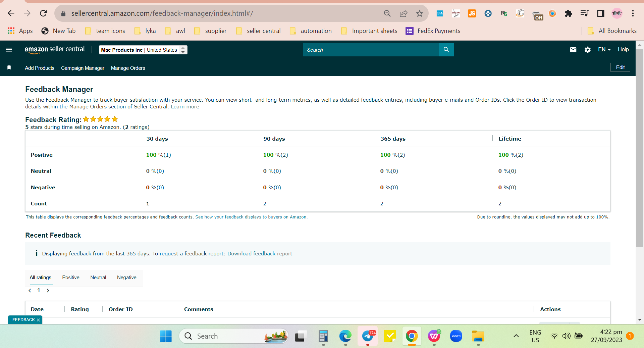Open the FBA extension icon
The height and width of the screenshot is (348, 644).
pos(440,13)
